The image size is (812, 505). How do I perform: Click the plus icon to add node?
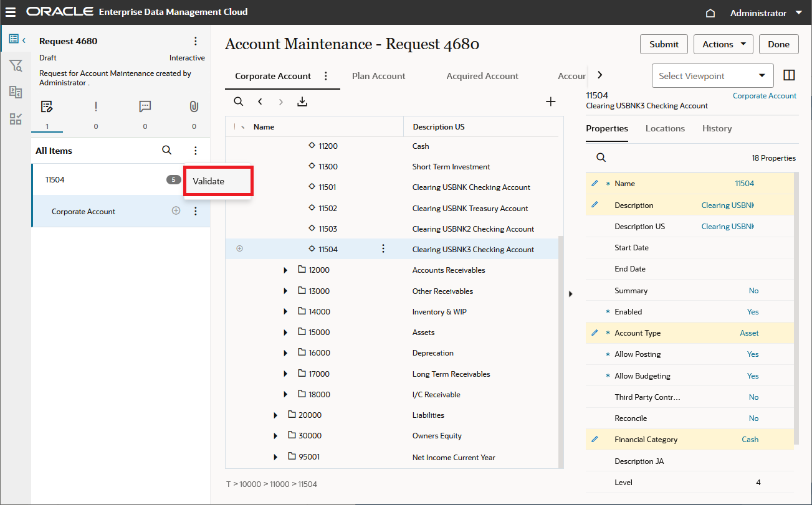pyautogui.click(x=550, y=101)
